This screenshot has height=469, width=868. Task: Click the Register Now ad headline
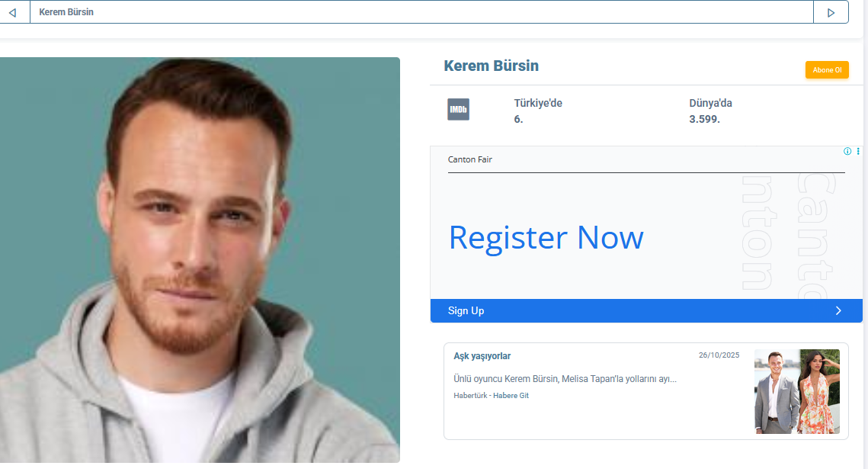(x=546, y=238)
